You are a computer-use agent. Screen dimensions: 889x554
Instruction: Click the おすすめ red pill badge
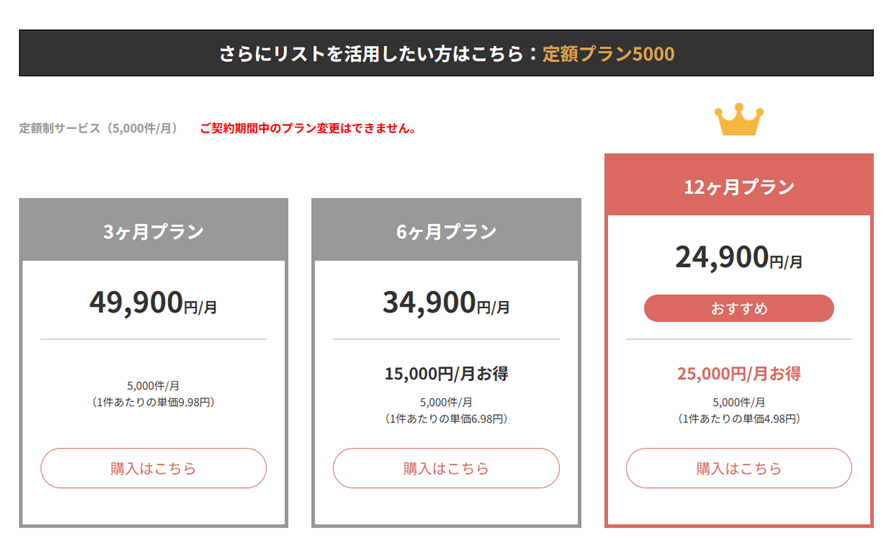tap(739, 308)
